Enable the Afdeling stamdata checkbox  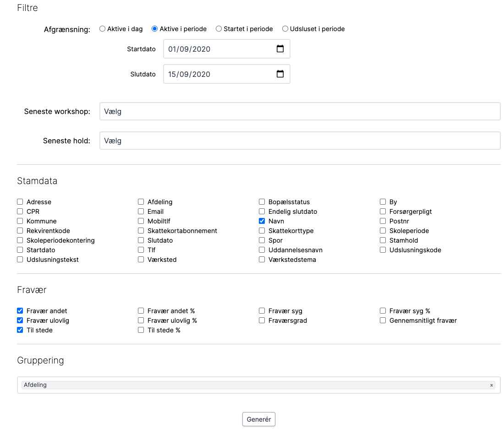(141, 201)
